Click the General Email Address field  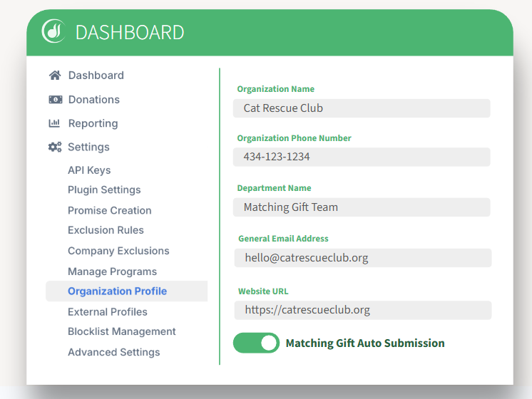click(363, 258)
